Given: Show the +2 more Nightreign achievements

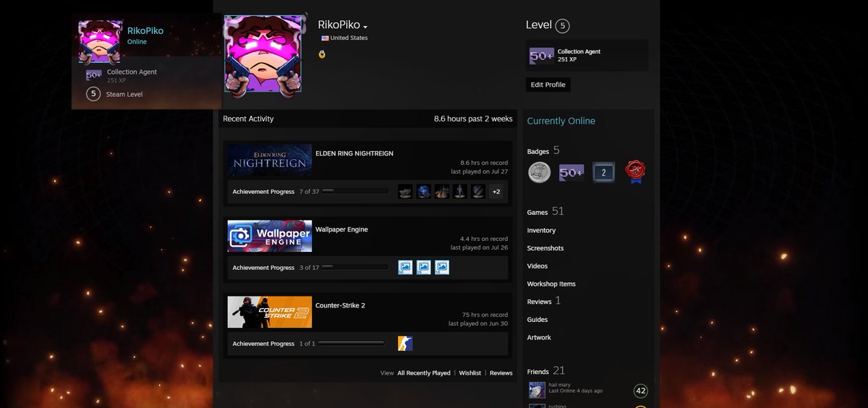Looking at the screenshot, I should pyautogui.click(x=496, y=192).
